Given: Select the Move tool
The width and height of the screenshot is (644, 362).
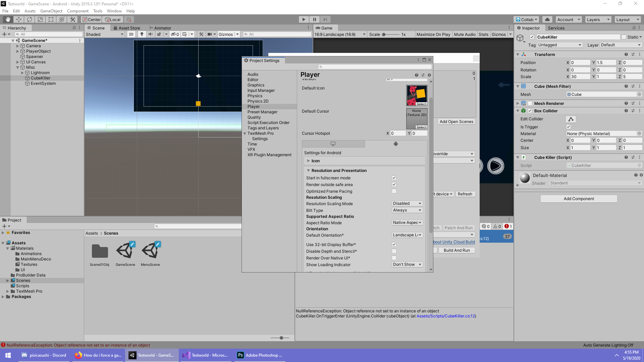Looking at the screenshot, I should [19, 19].
